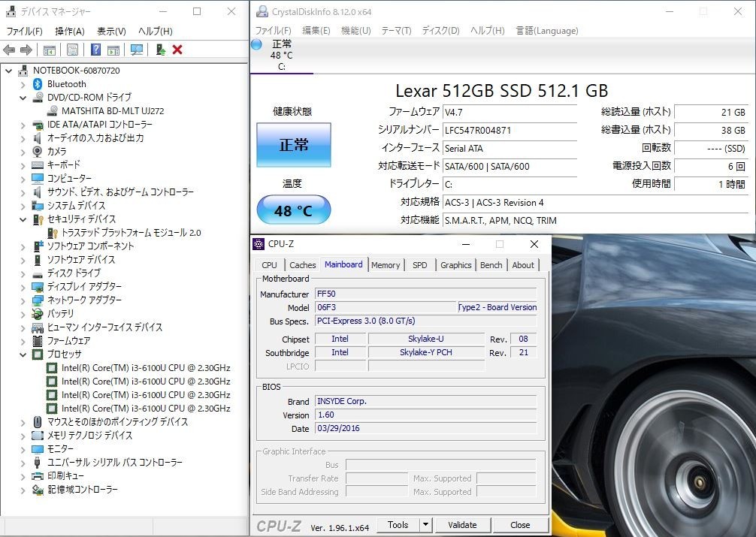Click the Close button in CPU-Z
The height and width of the screenshot is (537, 756).
(520, 524)
